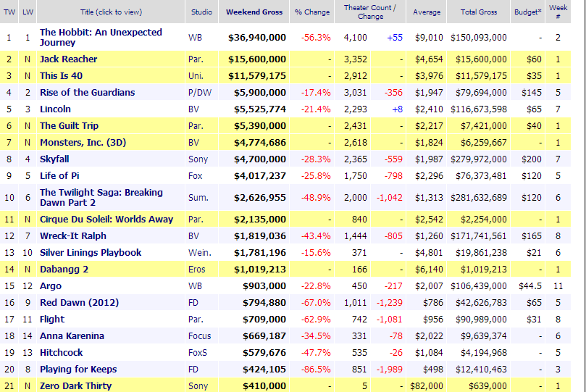Click Par. studio in Jack Reacher row

(x=196, y=59)
